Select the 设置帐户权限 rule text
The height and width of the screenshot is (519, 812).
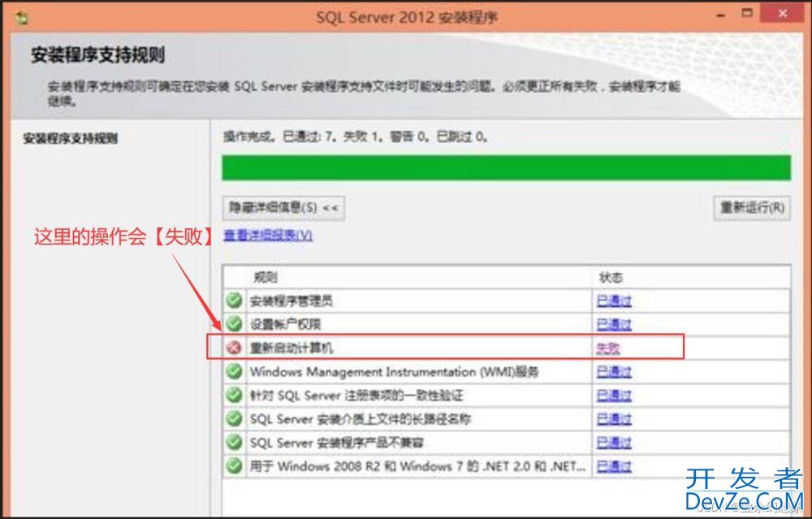(x=285, y=325)
